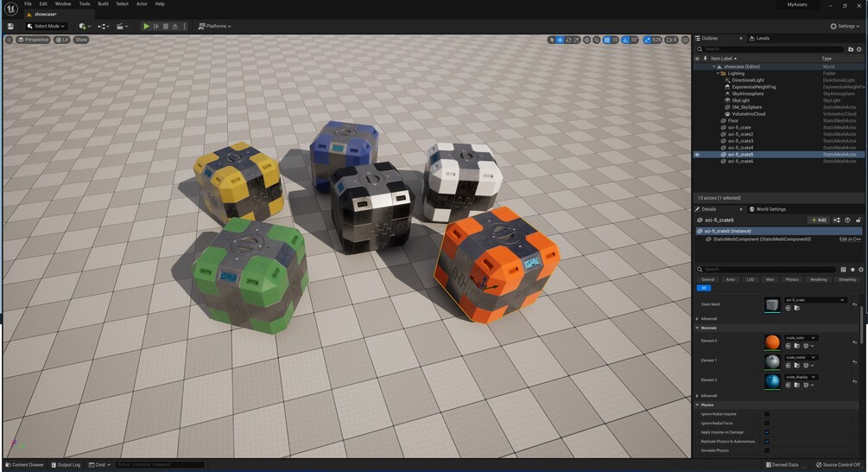Click the Lit view mode button
The height and width of the screenshot is (472, 868).
click(x=61, y=40)
